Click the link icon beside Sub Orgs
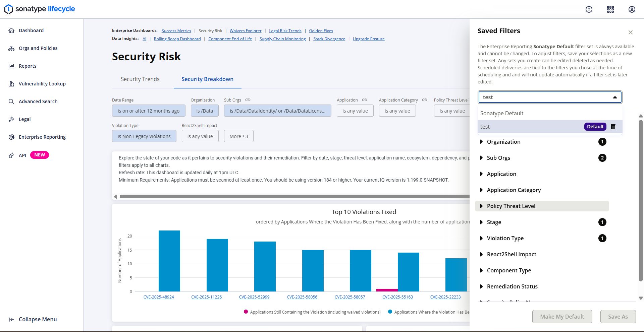The width and height of the screenshot is (644, 332). pos(248,100)
